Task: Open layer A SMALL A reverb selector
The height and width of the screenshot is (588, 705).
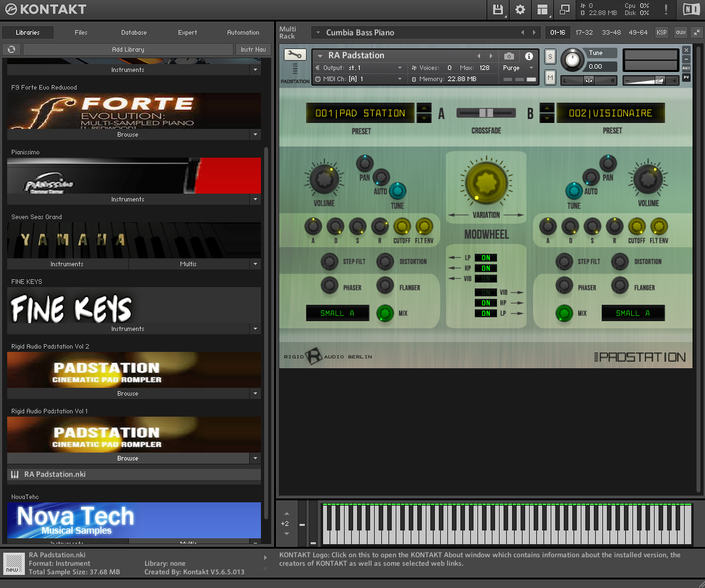Action: click(337, 313)
